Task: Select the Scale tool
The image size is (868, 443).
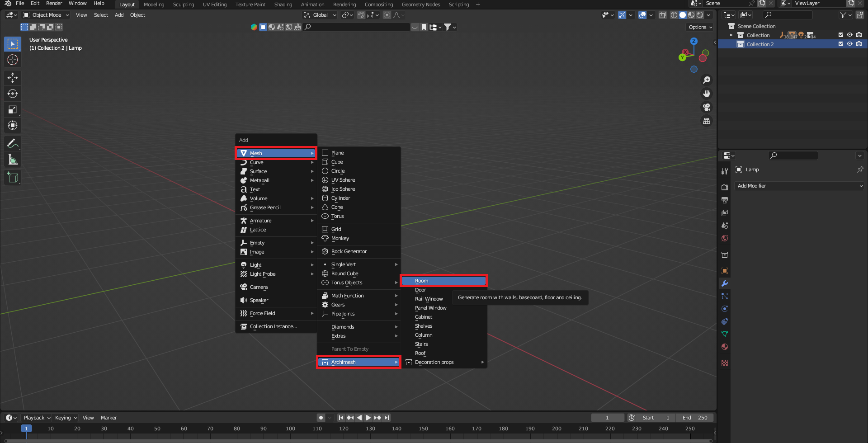Action: pyautogui.click(x=13, y=109)
